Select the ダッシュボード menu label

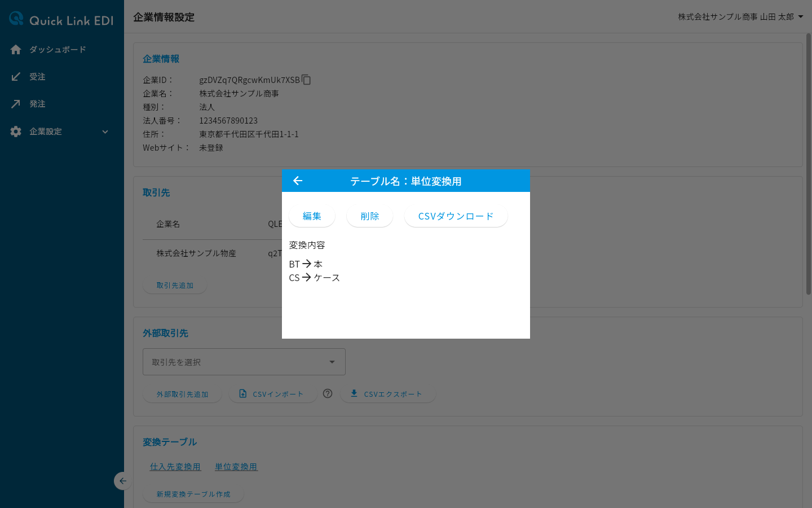click(58, 50)
